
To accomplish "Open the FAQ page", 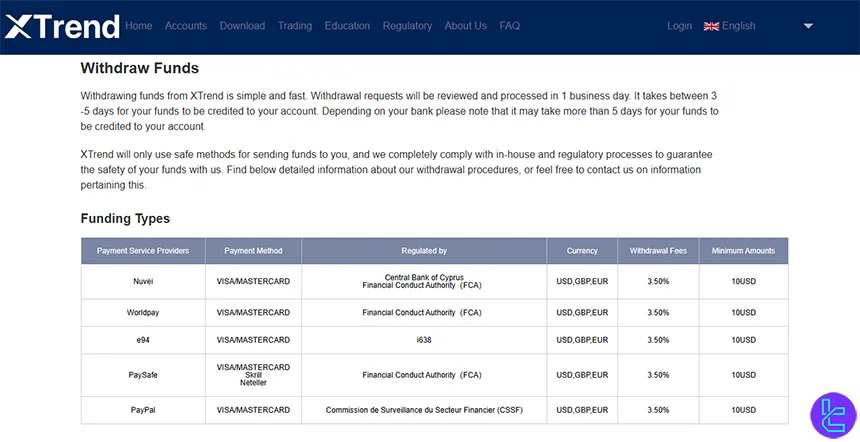I will pos(510,26).
